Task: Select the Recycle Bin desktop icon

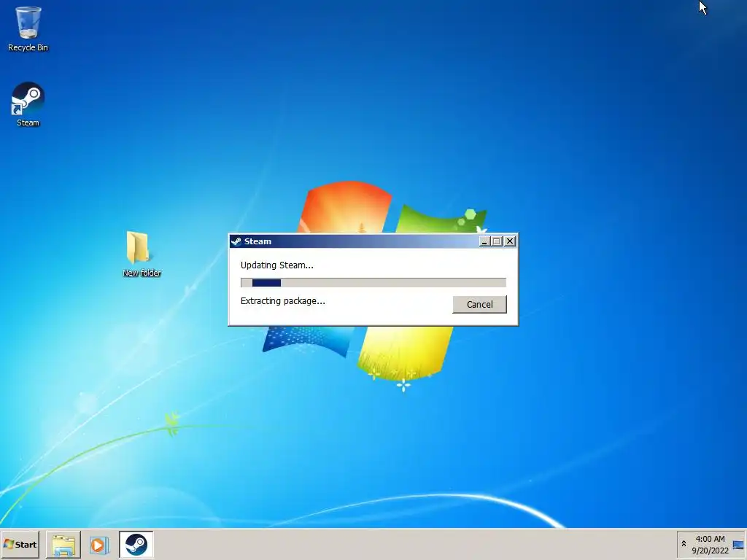Action: click(x=28, y=28)
